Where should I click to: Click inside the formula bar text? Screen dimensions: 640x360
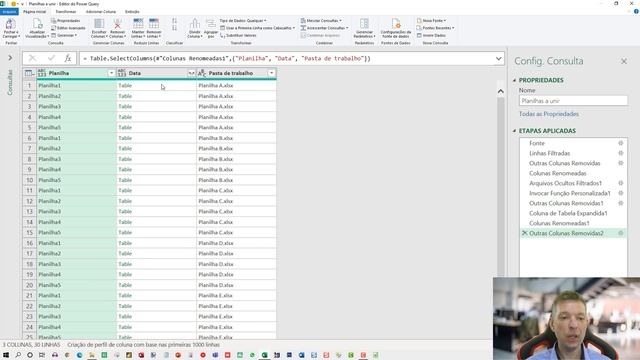pos(227,58)
